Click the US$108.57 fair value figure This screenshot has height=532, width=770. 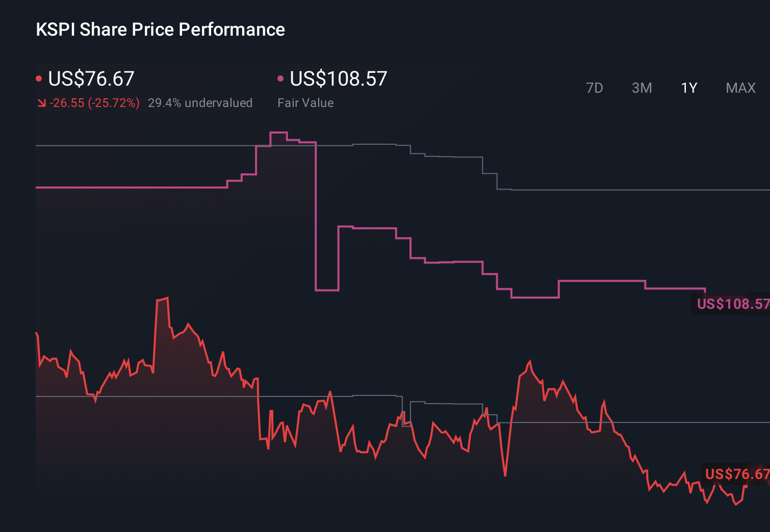pyautogui.click(x=338, y=79)
